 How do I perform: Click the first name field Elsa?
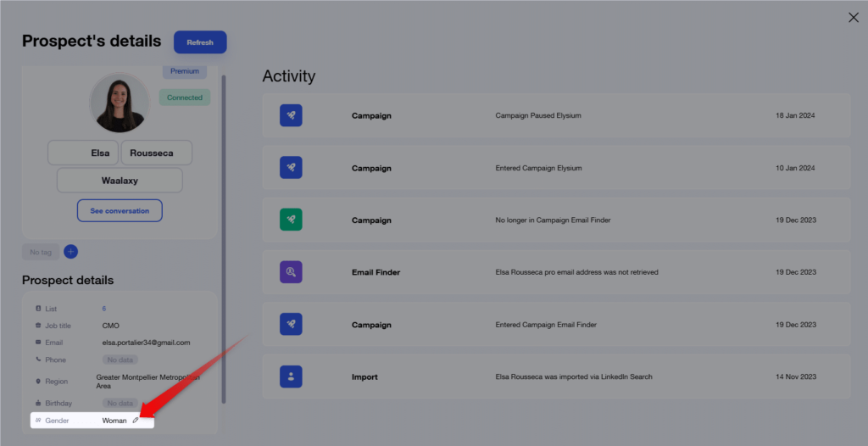pos(83,153)
